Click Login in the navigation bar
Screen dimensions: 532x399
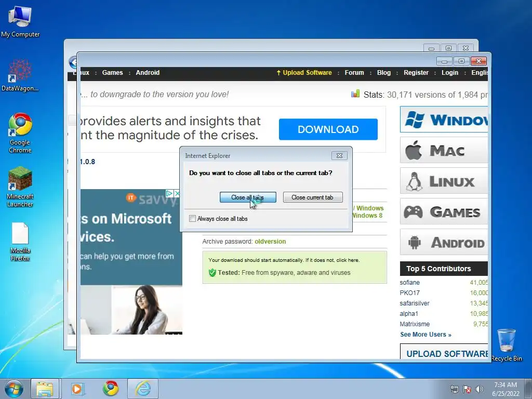point(450,73)
